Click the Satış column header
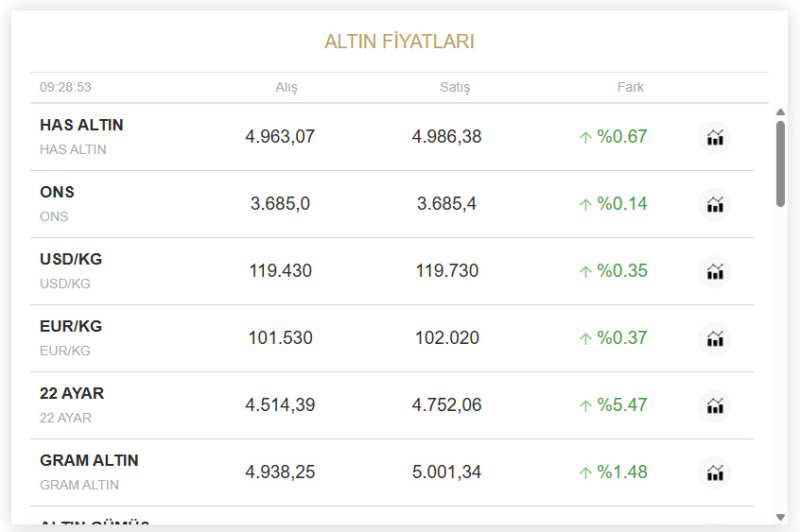Image resolution: width=800 pixels, height=532 pixels. 455,87
